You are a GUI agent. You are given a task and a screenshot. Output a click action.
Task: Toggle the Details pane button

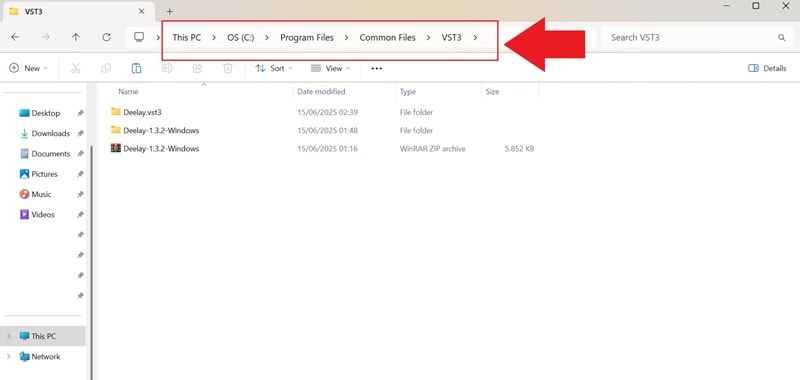(767, 68)
